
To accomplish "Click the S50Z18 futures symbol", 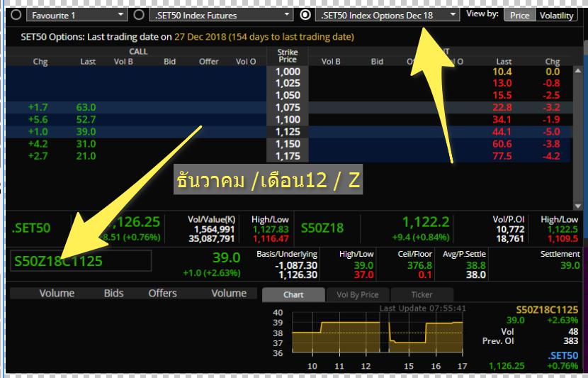I will coord(322,228).
